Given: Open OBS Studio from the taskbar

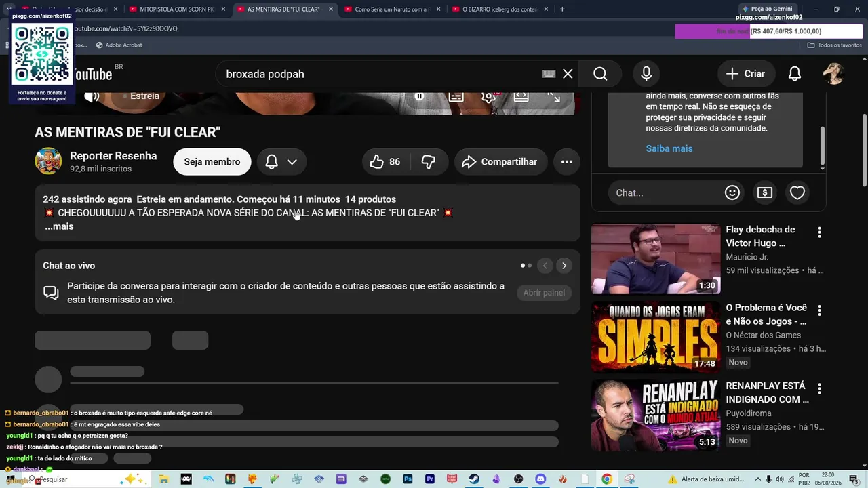Looking at the screenshot, I should [519, 479].
